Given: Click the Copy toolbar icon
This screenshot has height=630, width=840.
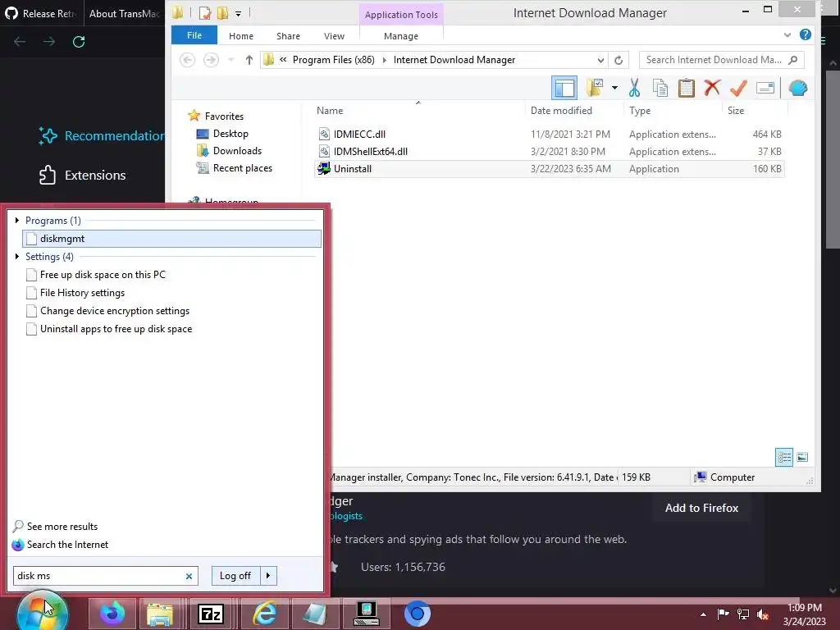Looking at the screenshot, I should pyautogui.click(x=660, y=88).
